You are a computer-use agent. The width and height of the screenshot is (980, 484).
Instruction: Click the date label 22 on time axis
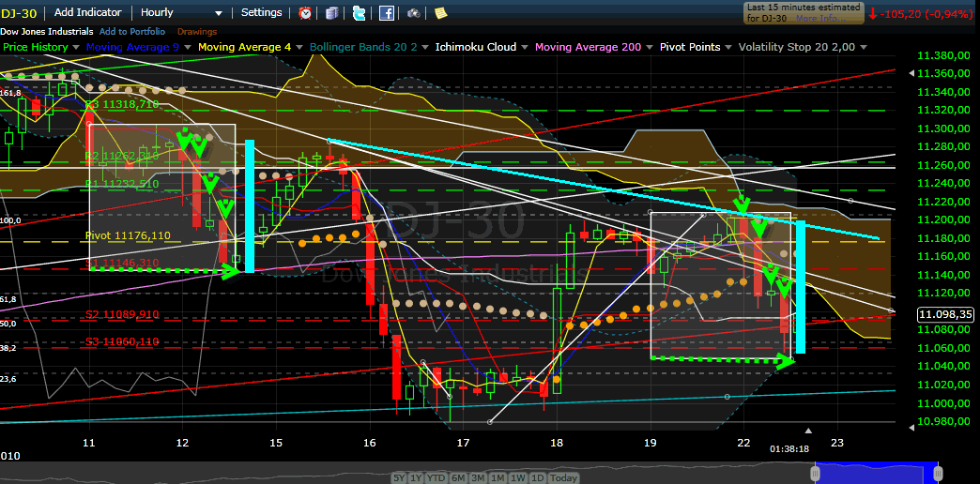(743, 442)
